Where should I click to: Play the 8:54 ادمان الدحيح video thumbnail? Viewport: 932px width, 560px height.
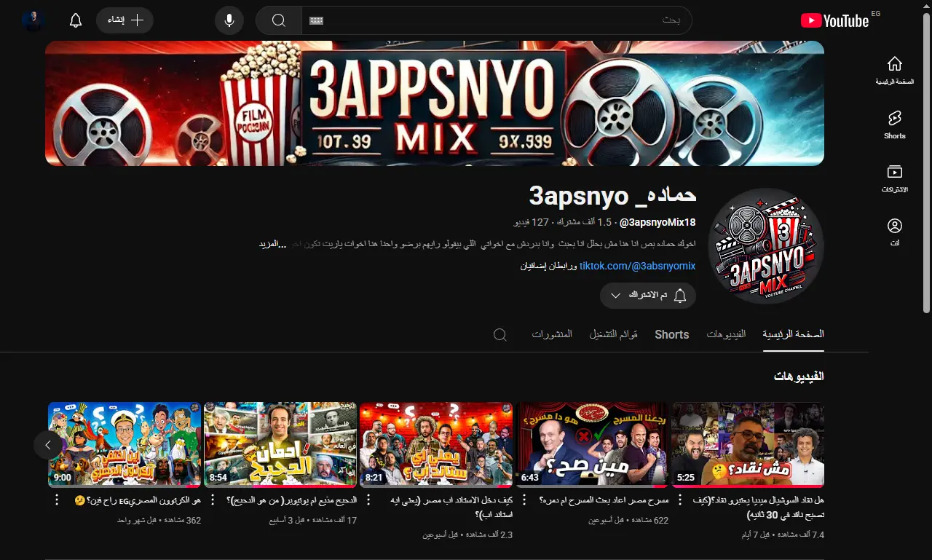pos(280,444)
